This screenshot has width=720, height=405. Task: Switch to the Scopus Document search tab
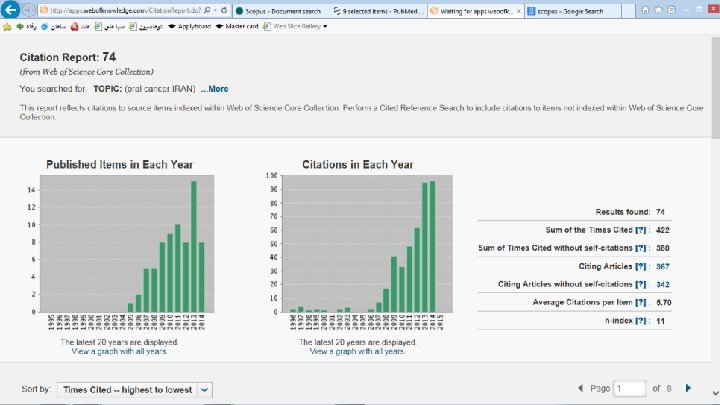[x=281, y=11]
